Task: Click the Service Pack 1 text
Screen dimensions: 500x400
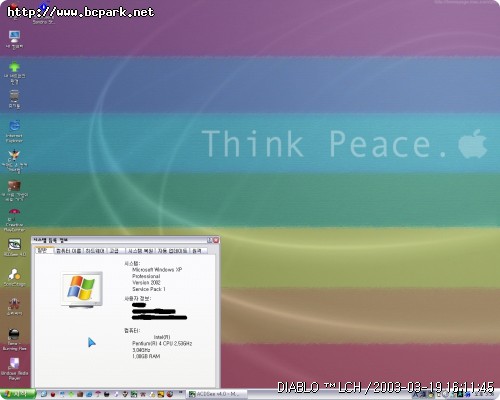Action: click(x=149, y=289)
